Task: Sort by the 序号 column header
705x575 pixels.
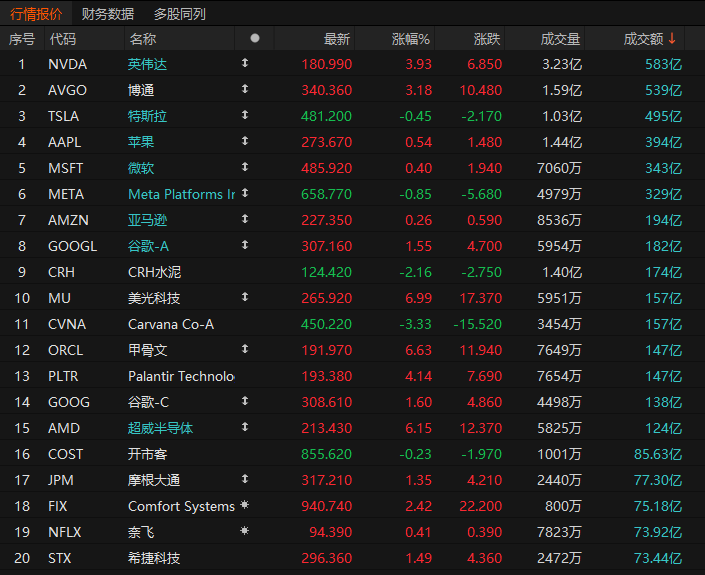Action: (22, 39)
